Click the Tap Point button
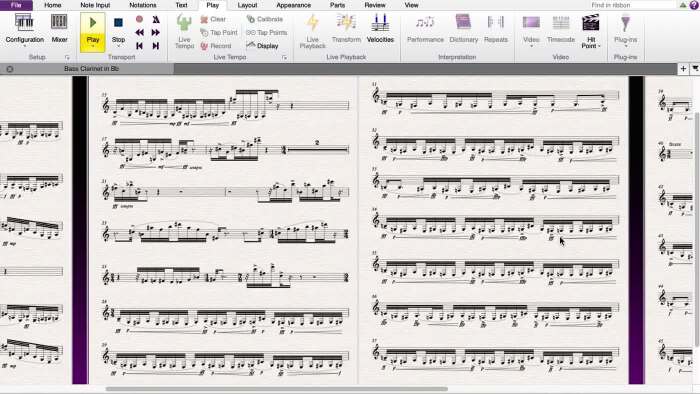Viewport: 700px width, 394px height. (x=219, y=33)
